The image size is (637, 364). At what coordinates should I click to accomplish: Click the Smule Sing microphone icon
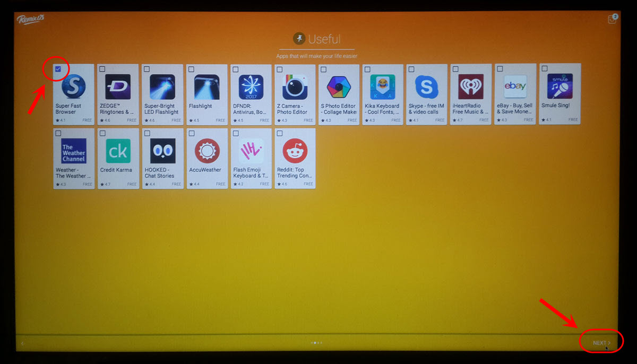click(559, 86)
